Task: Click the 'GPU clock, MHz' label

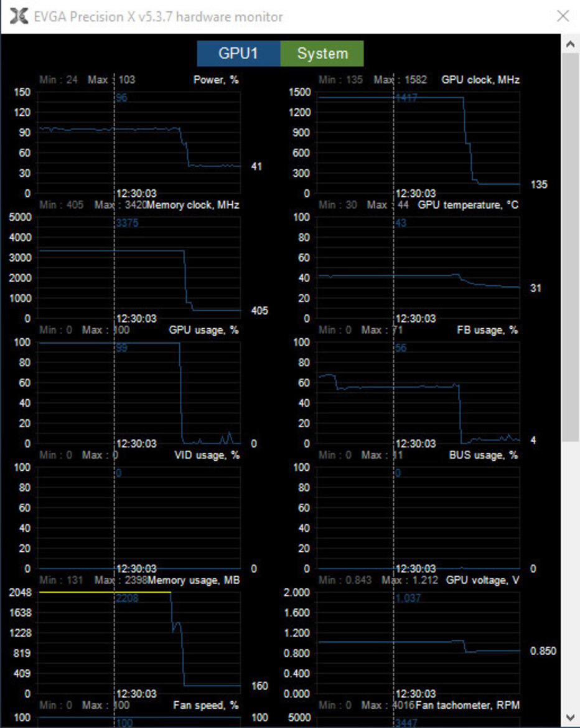Action: click(480, 80)
